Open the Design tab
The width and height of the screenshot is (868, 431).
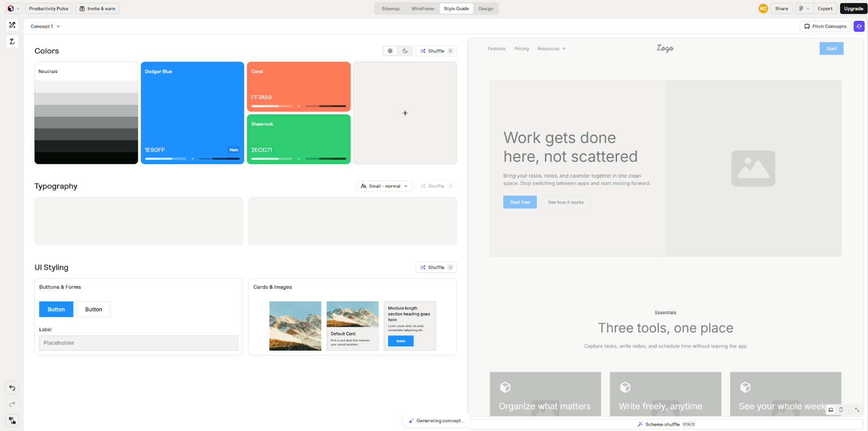(x=486, y=8)
